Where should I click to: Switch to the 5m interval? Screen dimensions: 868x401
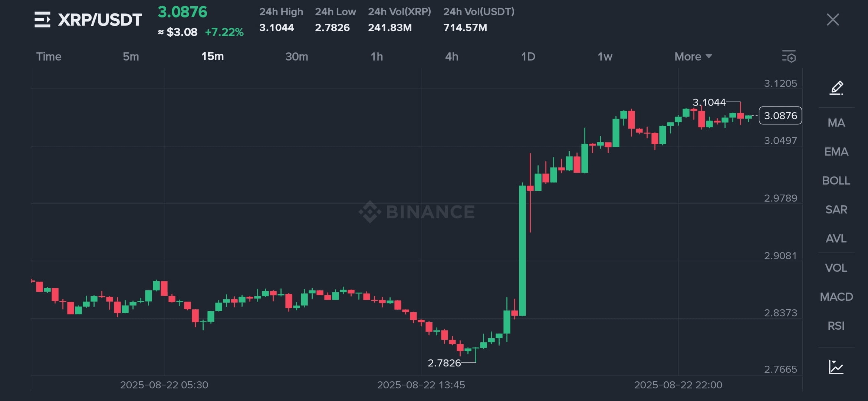[x=131, y=56]
